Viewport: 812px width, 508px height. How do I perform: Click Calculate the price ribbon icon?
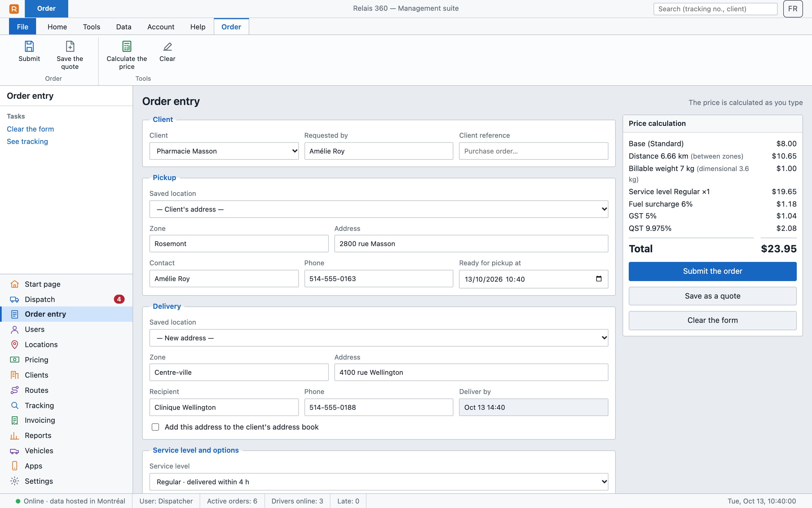[x=127, y=47]
